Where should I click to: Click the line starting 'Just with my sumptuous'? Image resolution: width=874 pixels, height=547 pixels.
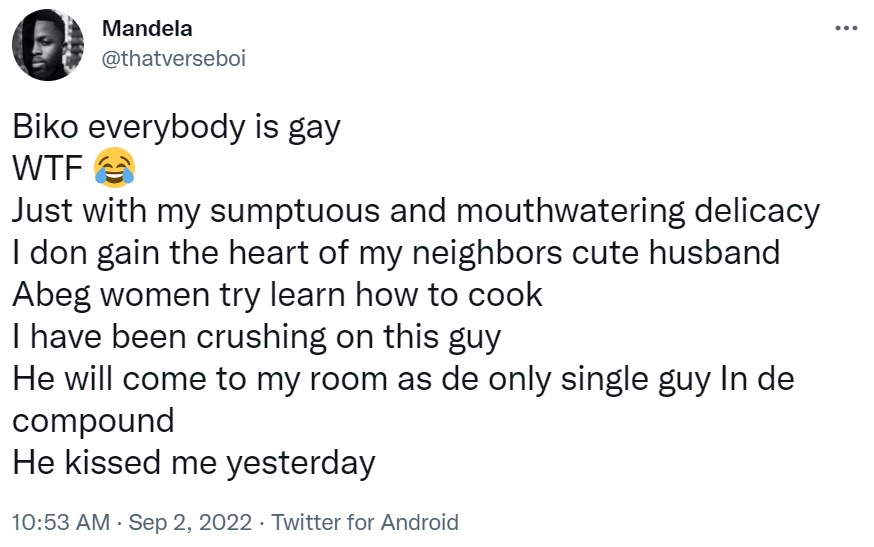tap(415, 210)
